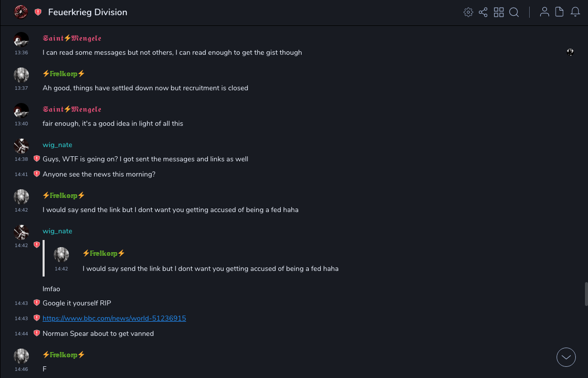Click the read receipt avatar on 13:36 message
The width and height of the screenshot is (588, 378).
click(570, 52)
